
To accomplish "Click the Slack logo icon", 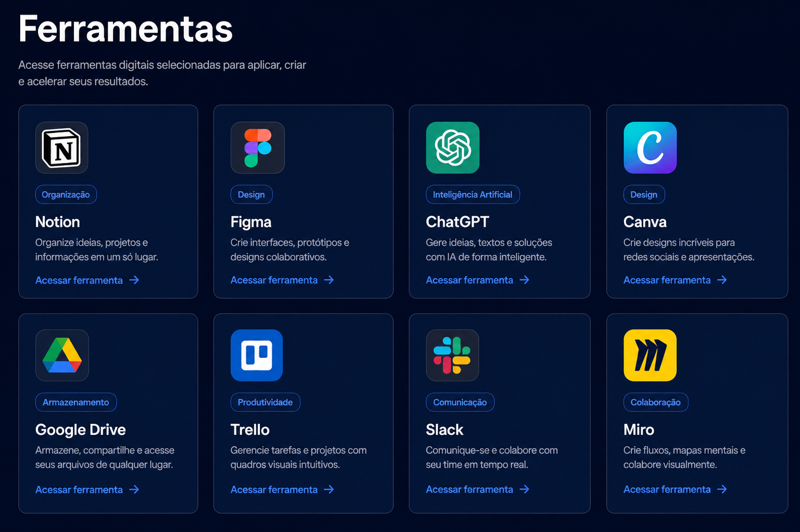I will (x=452, y=355).
